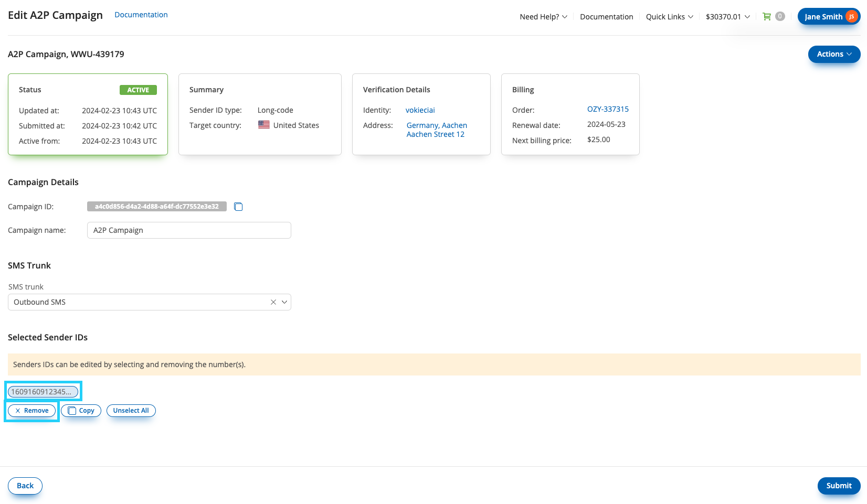The width and height of the screenshot is (867, 504).
Task: Clear the SMS trunk selection with X
Action: (x=273, y=302)
